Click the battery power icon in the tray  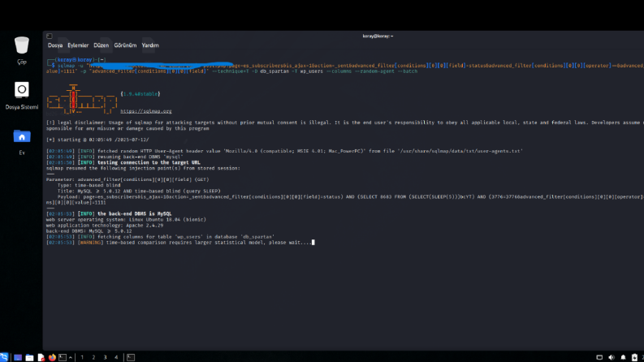(x=634, y=357)
